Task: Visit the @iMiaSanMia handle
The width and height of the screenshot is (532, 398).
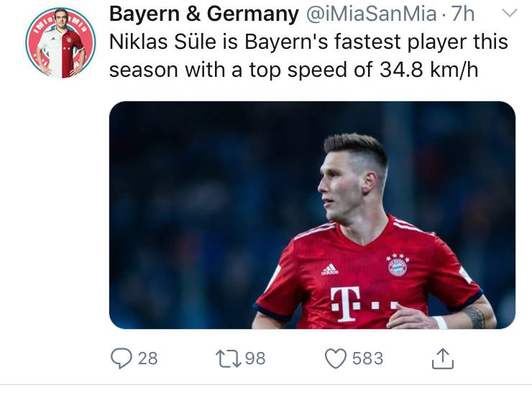Action: click(372, 14)
